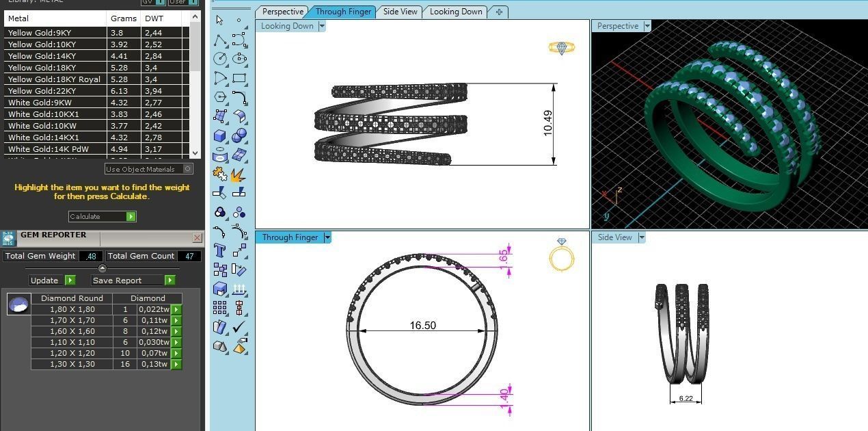Click the Join puzzle-piece tool
Image resolution: width=868 pixels, height=431 pixels.
tap(220, 174)
